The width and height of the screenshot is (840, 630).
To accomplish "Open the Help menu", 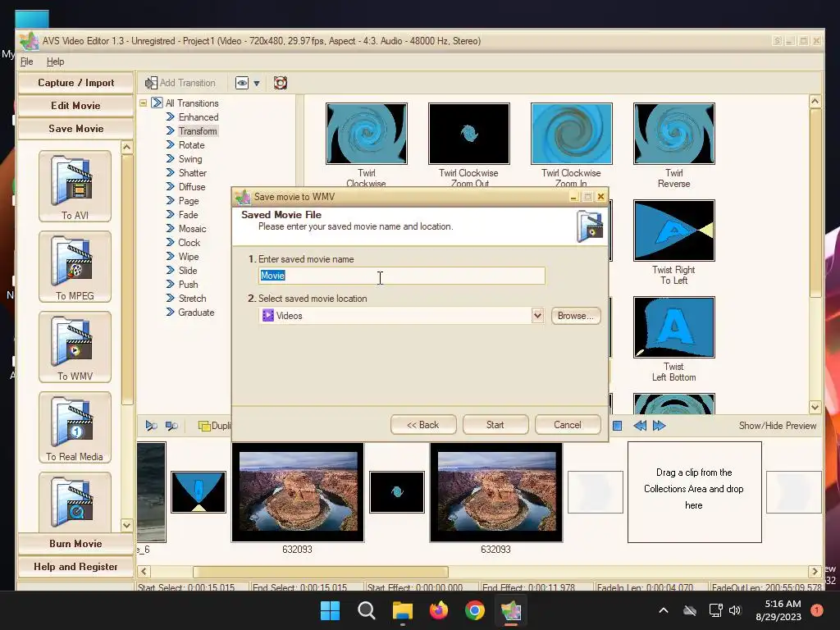I will [x=55, y=62].
